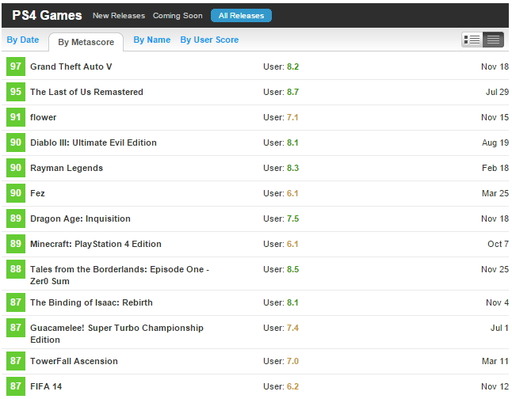Click the Jul 29 release date
512x399 pixels.
497,92
